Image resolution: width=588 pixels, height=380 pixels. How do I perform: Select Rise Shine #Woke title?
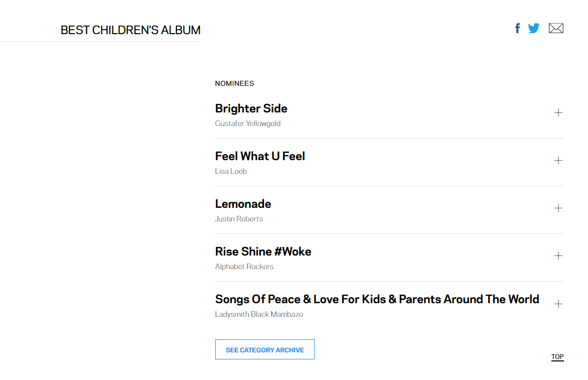(x=263, y=251)
